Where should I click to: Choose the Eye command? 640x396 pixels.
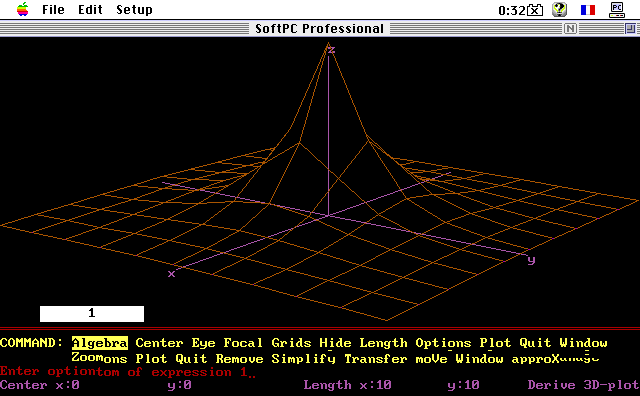(x=203, y=343)
